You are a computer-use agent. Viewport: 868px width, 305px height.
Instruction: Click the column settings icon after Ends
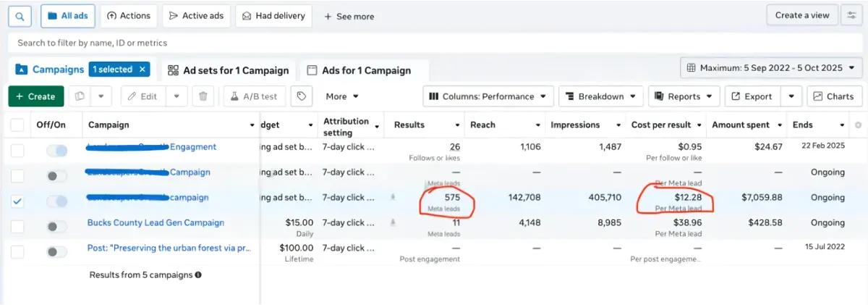click(x=858, y=125)
